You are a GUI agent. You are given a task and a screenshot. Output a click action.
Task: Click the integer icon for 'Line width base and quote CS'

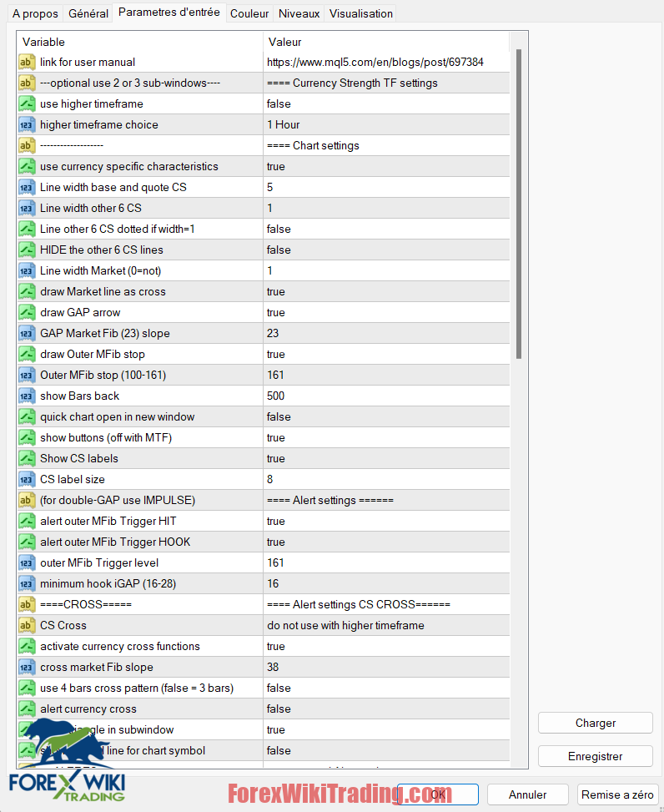pos(27,188)
